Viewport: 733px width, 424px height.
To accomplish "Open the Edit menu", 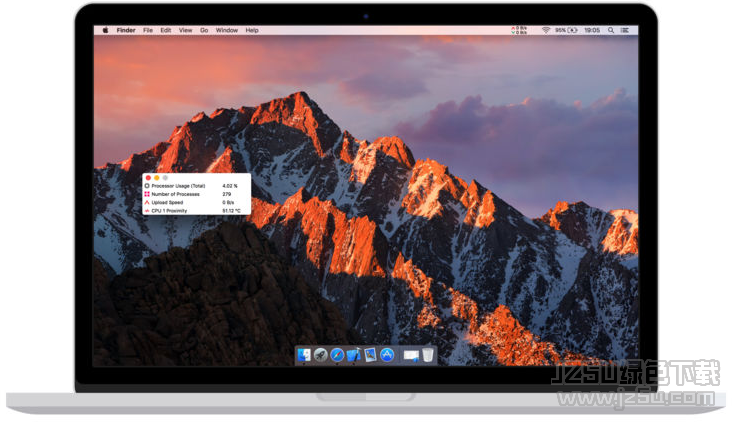I will coord(165,30).
